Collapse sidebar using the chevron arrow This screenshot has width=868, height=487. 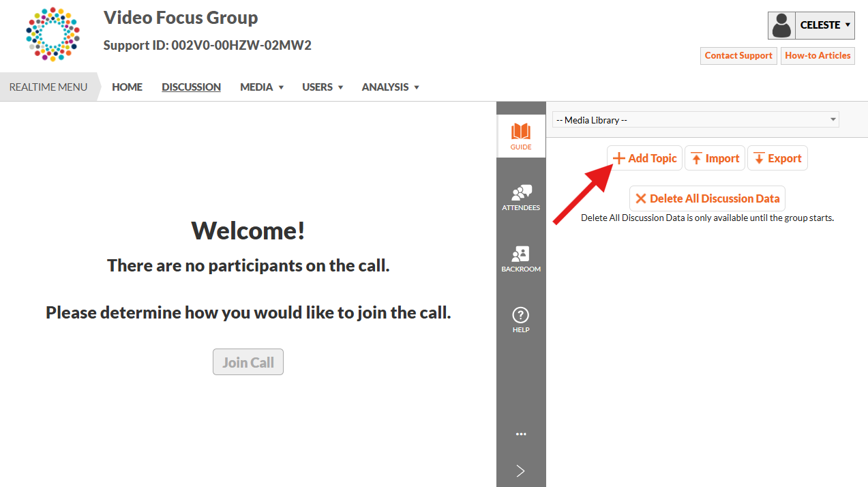coord(521,471)
